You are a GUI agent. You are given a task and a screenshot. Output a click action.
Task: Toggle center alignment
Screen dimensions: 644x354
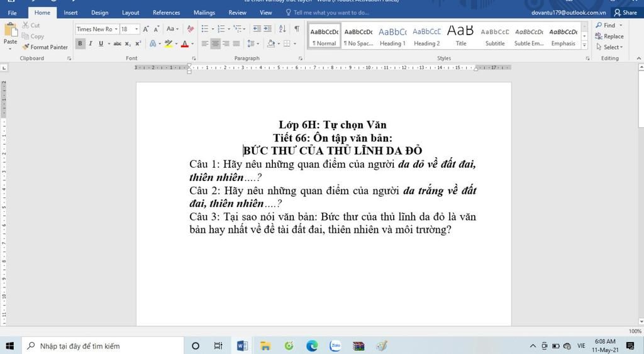tap(215, 43)
